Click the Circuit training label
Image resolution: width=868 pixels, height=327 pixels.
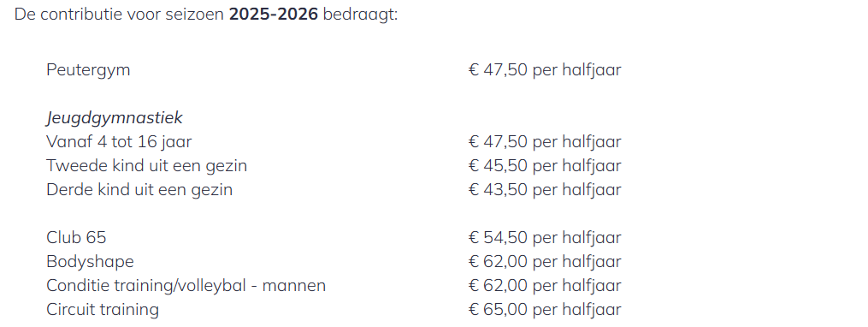(103, 309)
